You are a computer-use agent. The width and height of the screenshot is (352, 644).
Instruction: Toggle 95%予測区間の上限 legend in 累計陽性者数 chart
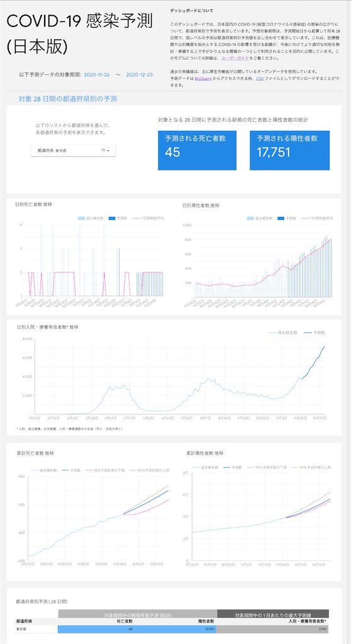310,467
